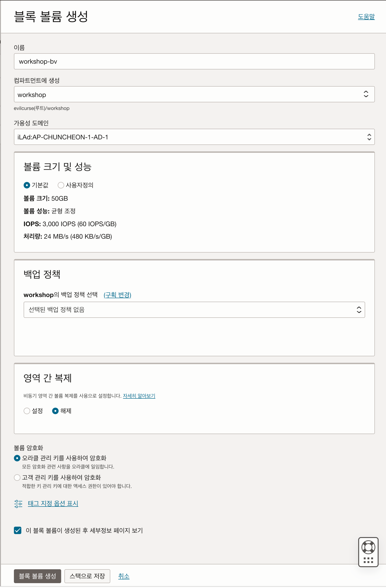Image resolution: width=386 pixels, height=588 pixels.
Task: Expand the backup policy dropdown
Action: pyautogui.click(x=194, y=310)
